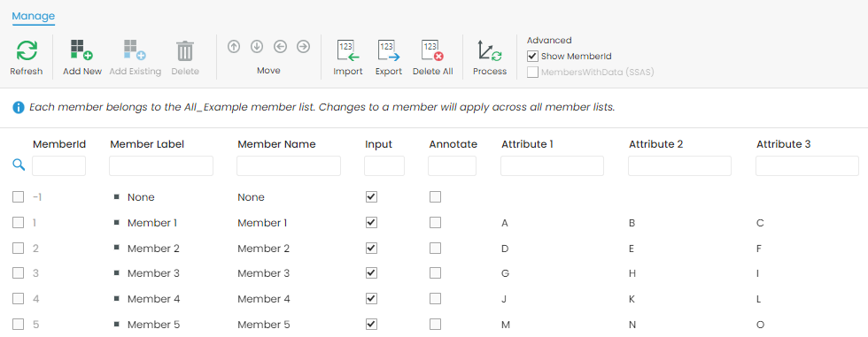Click the Member Label filter field

pyautogui.click(x=161, y=165)
